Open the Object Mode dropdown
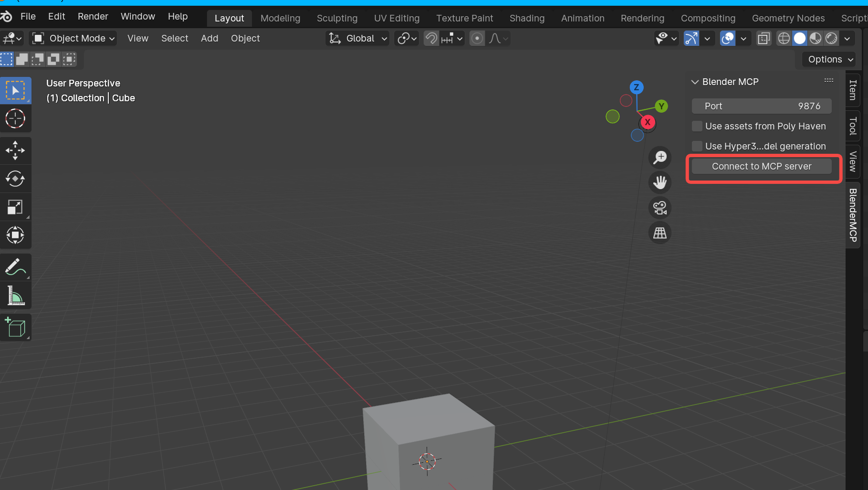 [73, 38]
